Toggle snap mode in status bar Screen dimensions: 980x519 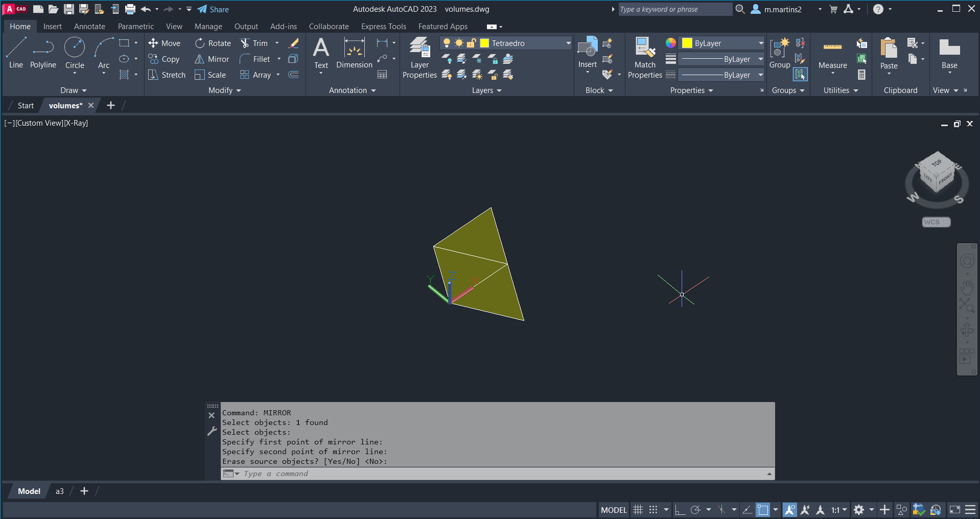pos(653,510)
